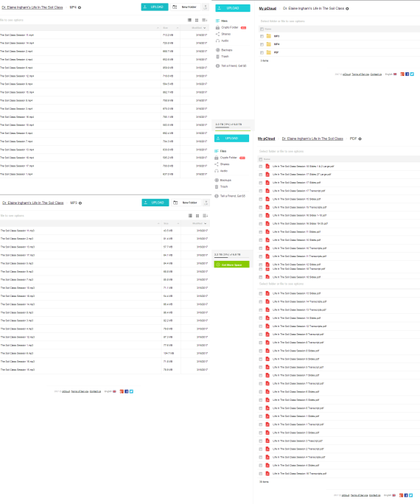Open the settings gear beside the MP4 breadcrumb

(80, 7)
